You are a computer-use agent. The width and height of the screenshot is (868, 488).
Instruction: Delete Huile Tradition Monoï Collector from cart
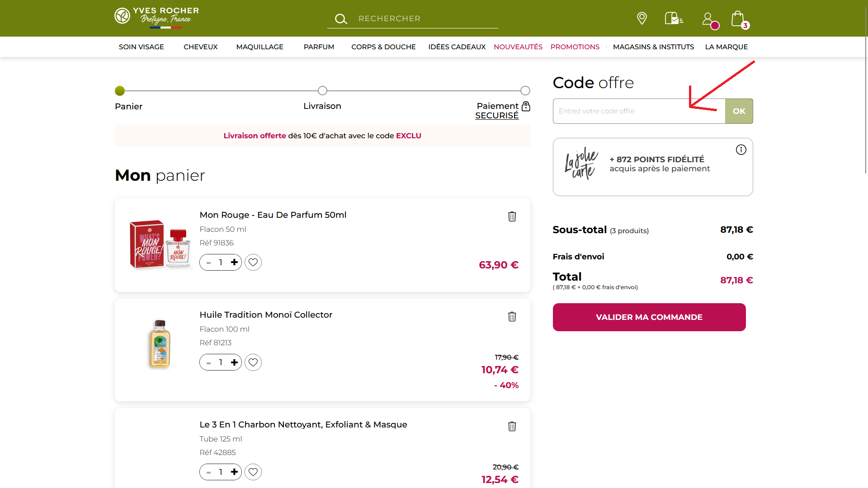512,316
